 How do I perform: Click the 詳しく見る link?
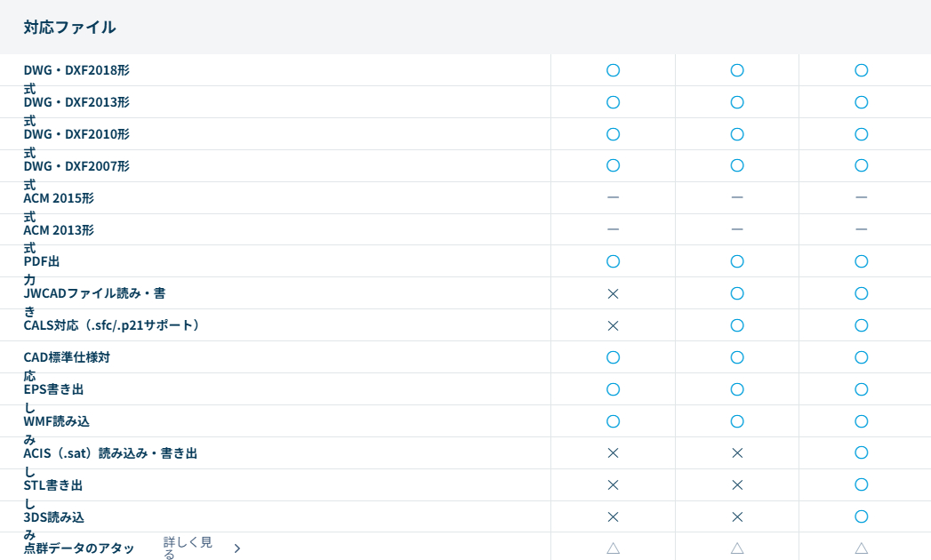(x=189, y=548)
